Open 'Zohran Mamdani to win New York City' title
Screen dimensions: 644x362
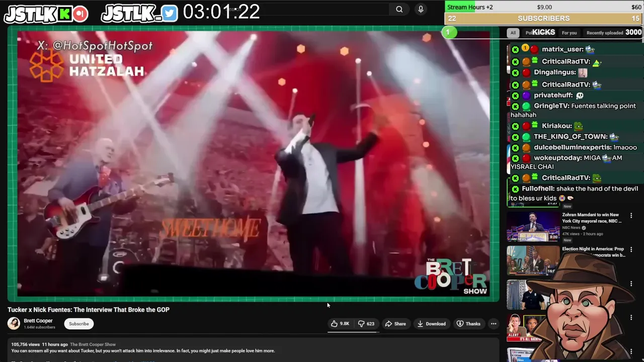pos(592,218)
